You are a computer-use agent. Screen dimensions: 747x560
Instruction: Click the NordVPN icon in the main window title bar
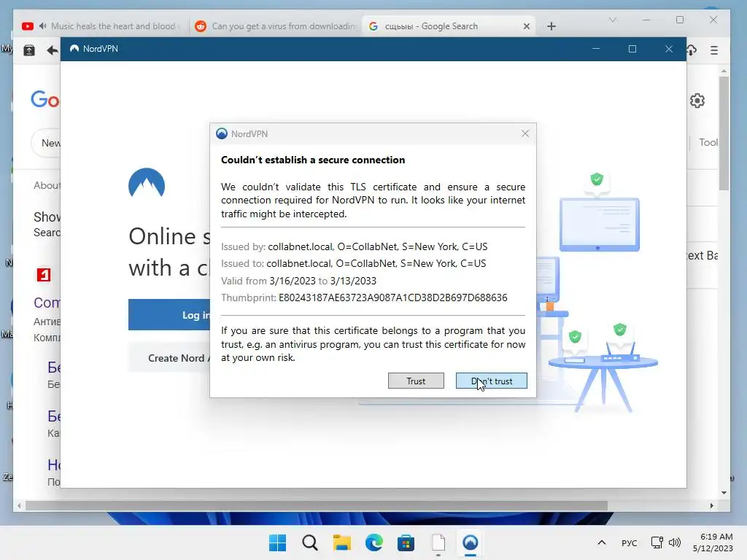(74, 49)
